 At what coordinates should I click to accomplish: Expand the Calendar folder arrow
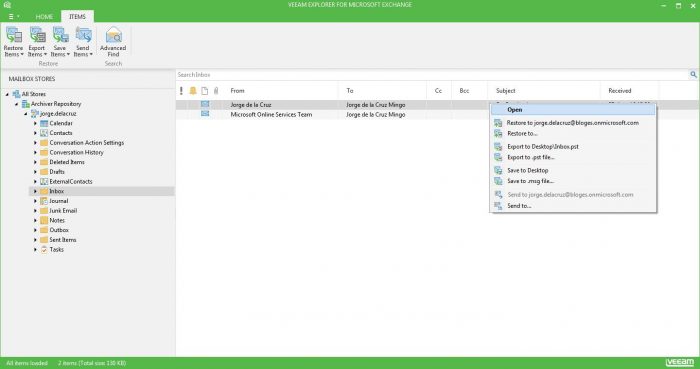(35, 123)
